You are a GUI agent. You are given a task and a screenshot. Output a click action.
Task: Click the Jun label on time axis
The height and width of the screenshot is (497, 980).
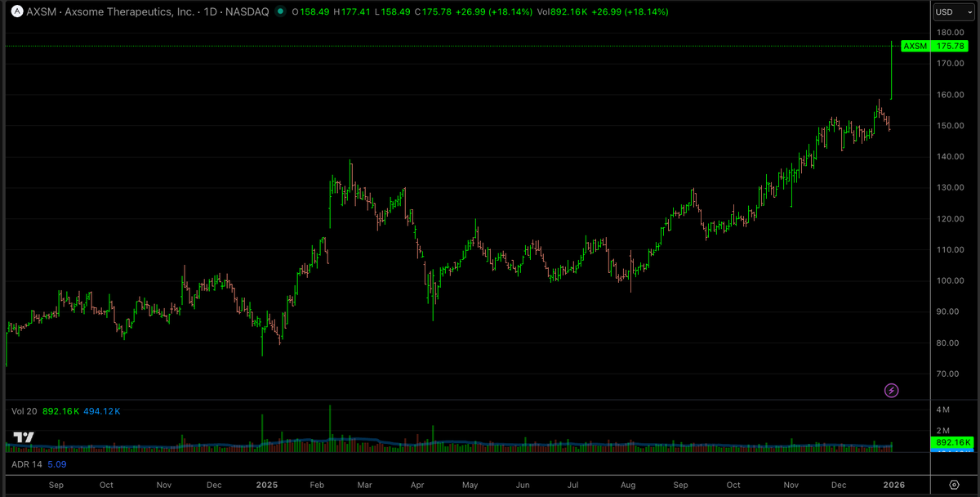point(521,485)
